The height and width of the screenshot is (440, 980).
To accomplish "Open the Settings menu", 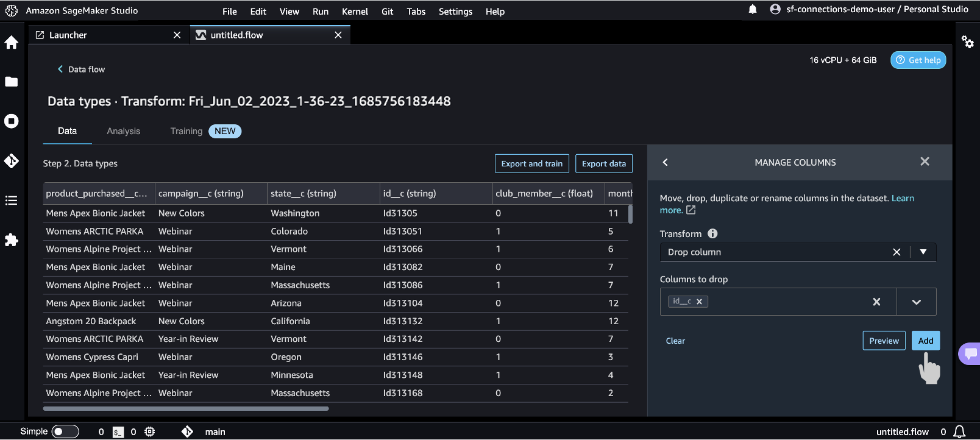I will (456, 12).
